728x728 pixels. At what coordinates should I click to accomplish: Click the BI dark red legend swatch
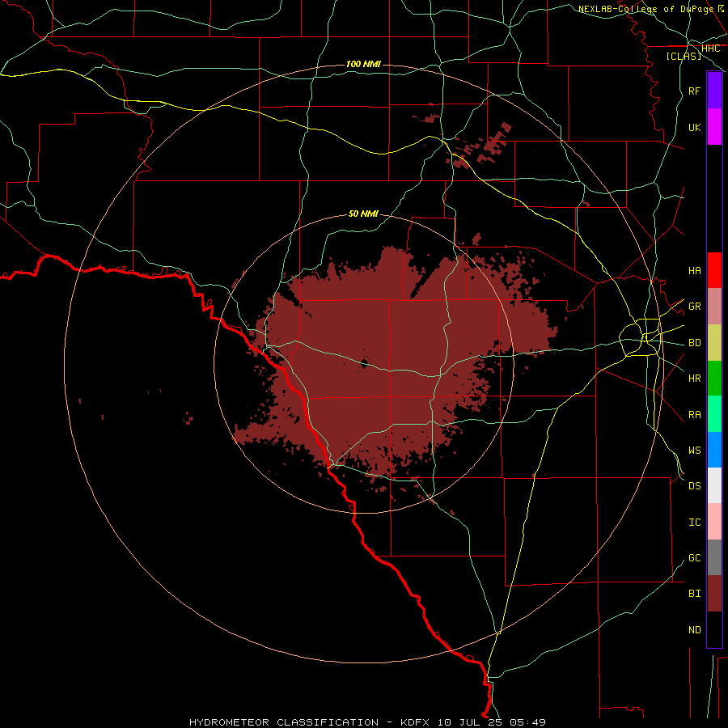tap(714, 594)
